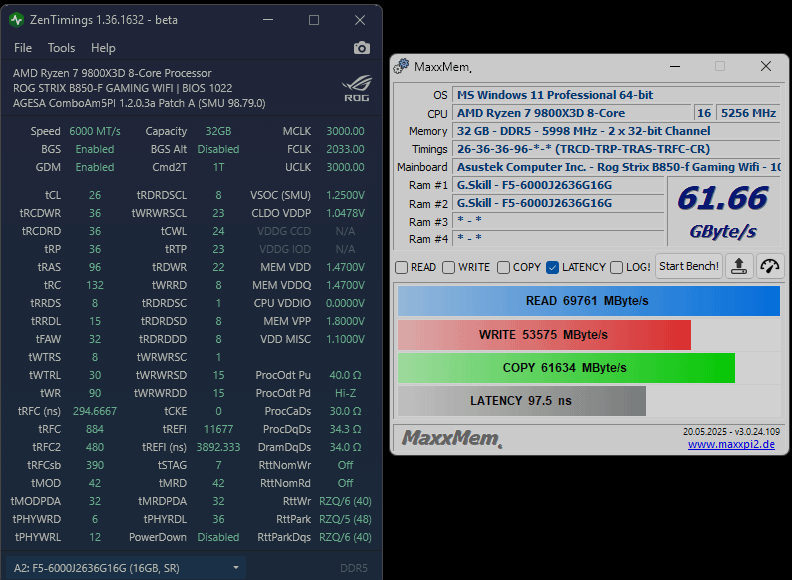
Task: Minimize the MaxxMem window
Action: (x=675, y=66)
